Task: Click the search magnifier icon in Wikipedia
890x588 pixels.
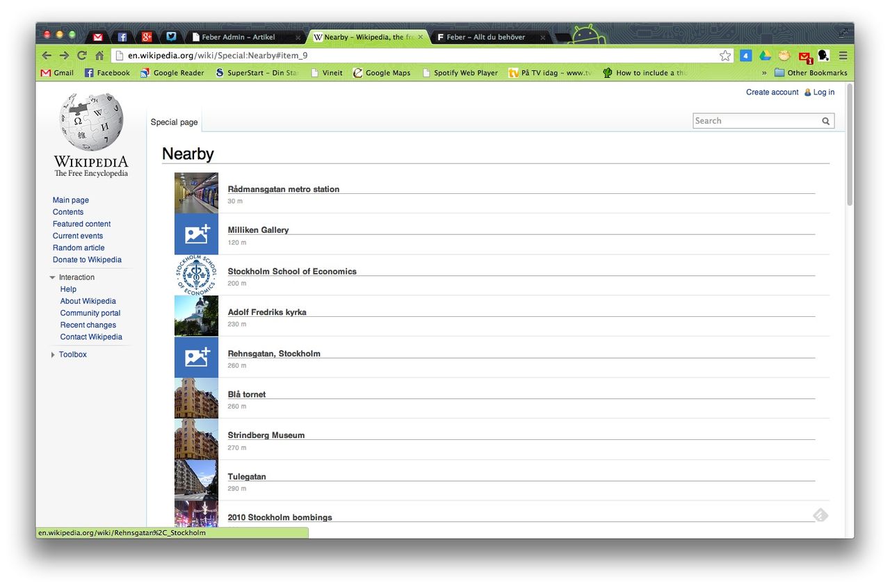Action: click(826, 121)
